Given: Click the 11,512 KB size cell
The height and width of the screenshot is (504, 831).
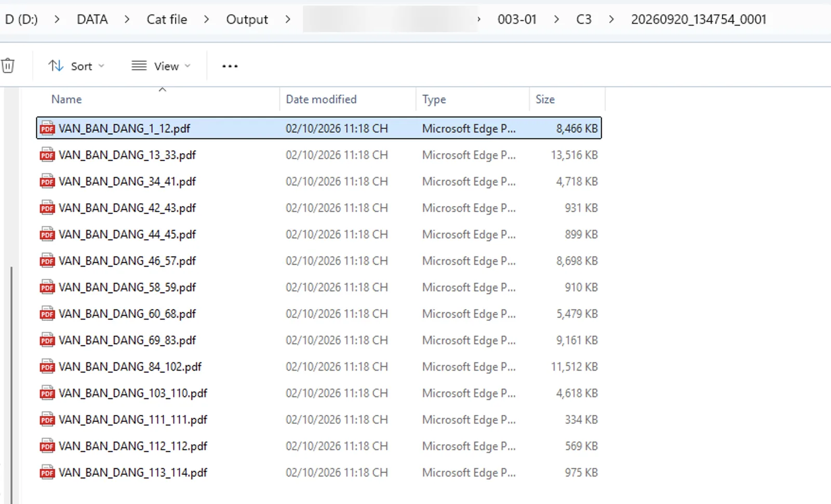Looking at the screenshot, I should pos(574,366).
